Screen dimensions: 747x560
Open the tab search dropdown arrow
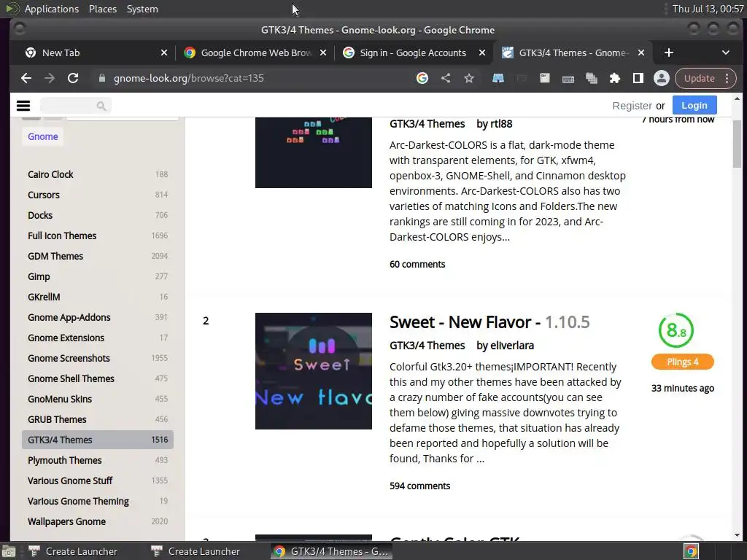[x=726, y=52]
